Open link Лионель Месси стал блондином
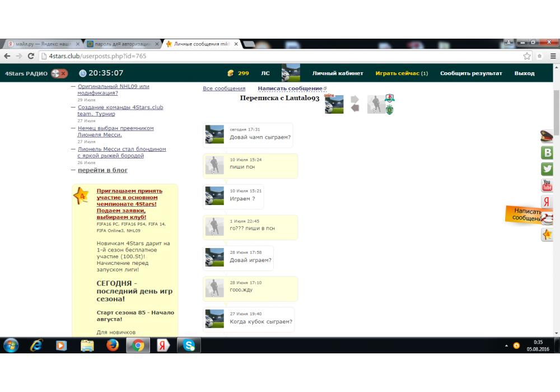Image resolution: width=560 pixels, height=392 pixels. (122, 152)
